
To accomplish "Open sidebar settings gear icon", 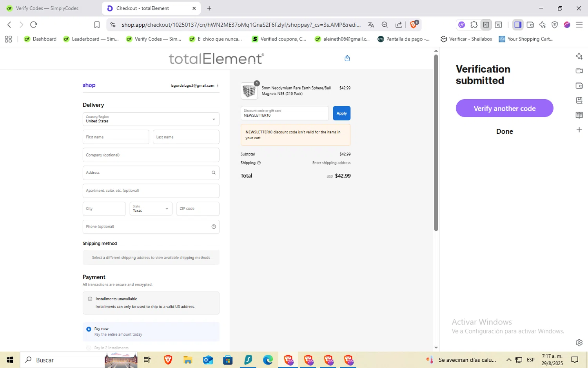I will [579, 342].
